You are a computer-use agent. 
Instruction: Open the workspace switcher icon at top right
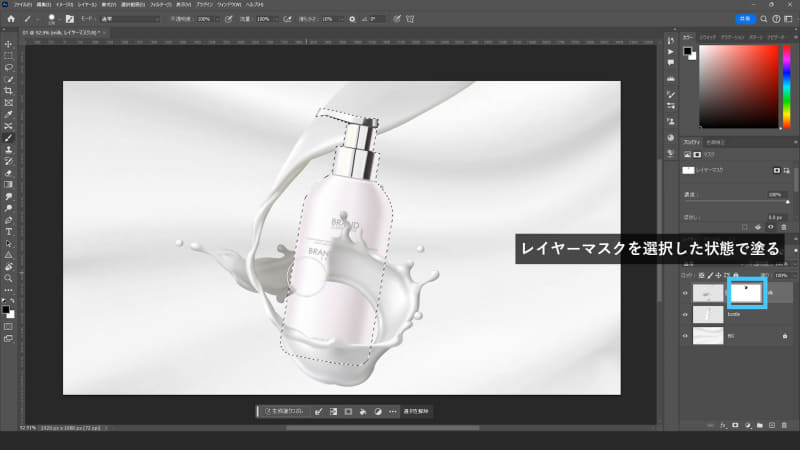click(x=788, y=19)
